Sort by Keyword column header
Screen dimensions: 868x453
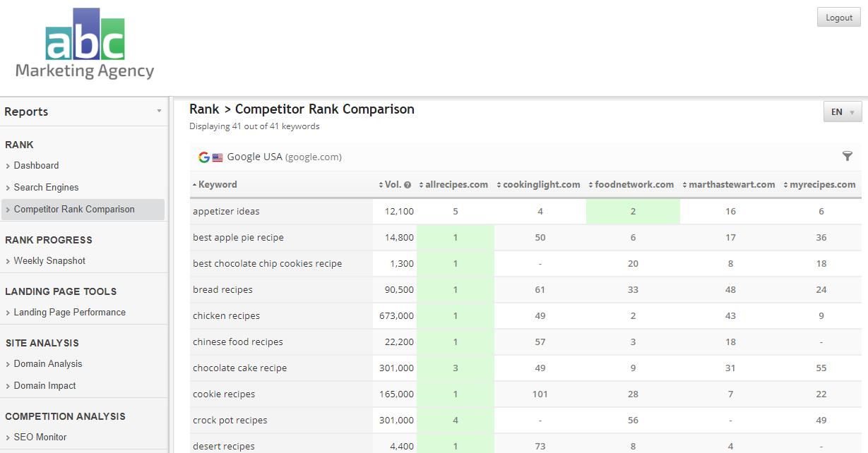[218, 185]
